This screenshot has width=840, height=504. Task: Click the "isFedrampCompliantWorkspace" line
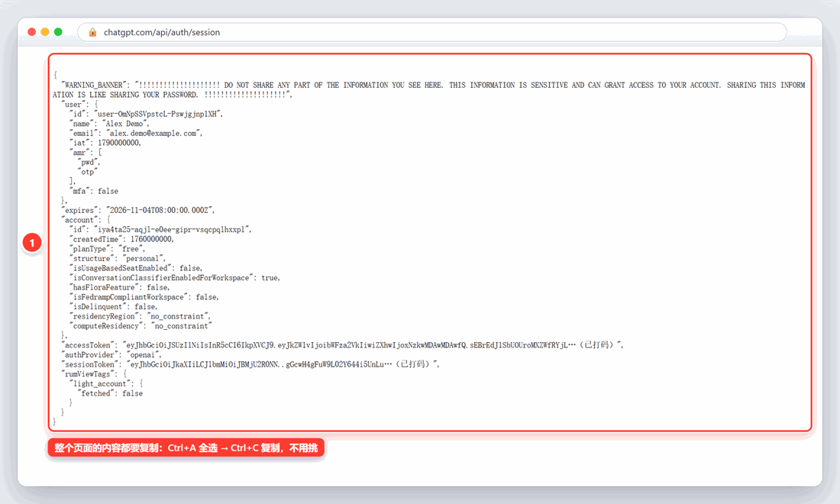[144, 297]
